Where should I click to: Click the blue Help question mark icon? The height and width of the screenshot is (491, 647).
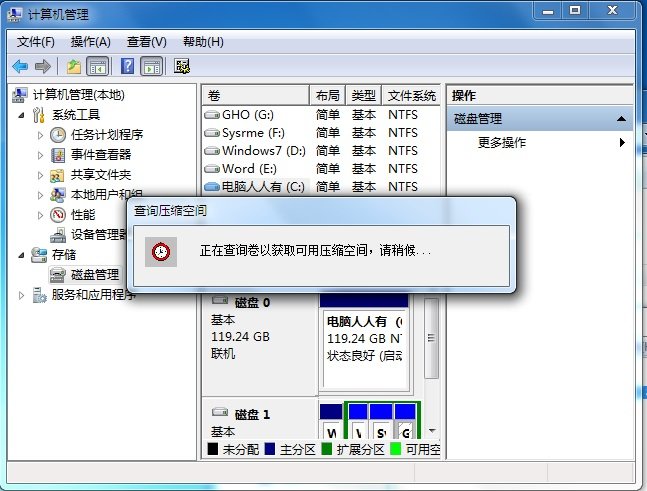click(128, 66)
